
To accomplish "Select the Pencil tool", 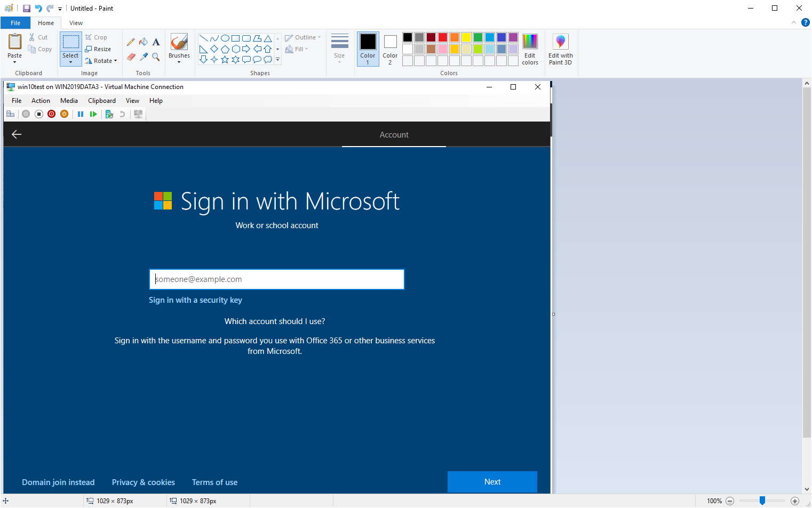I will click(x=131, y=42).
